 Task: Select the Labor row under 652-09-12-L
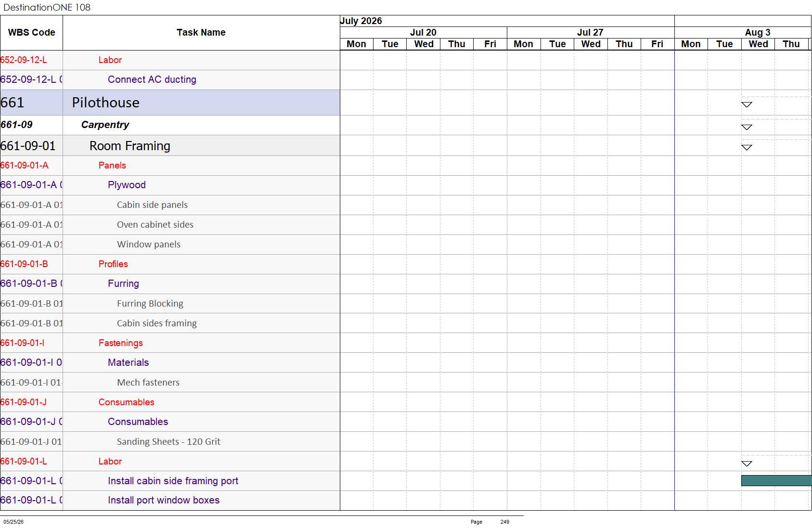(170, 60)
